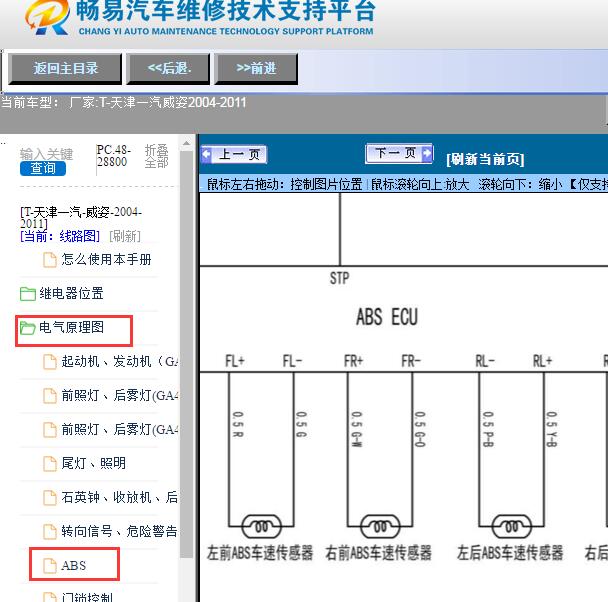Screen dimensions: 608x602
Task: Click the 左前ABS车速传感器 label
Action: (260, 553)
